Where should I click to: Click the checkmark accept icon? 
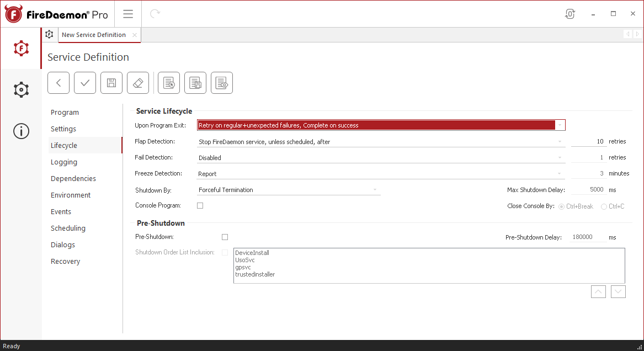(84, 82)
